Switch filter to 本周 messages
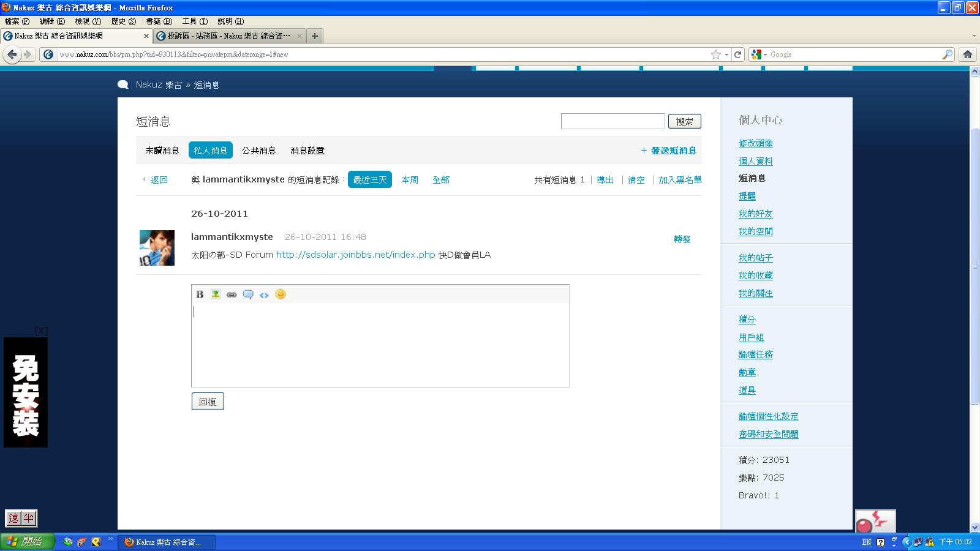 coord(410,179)
